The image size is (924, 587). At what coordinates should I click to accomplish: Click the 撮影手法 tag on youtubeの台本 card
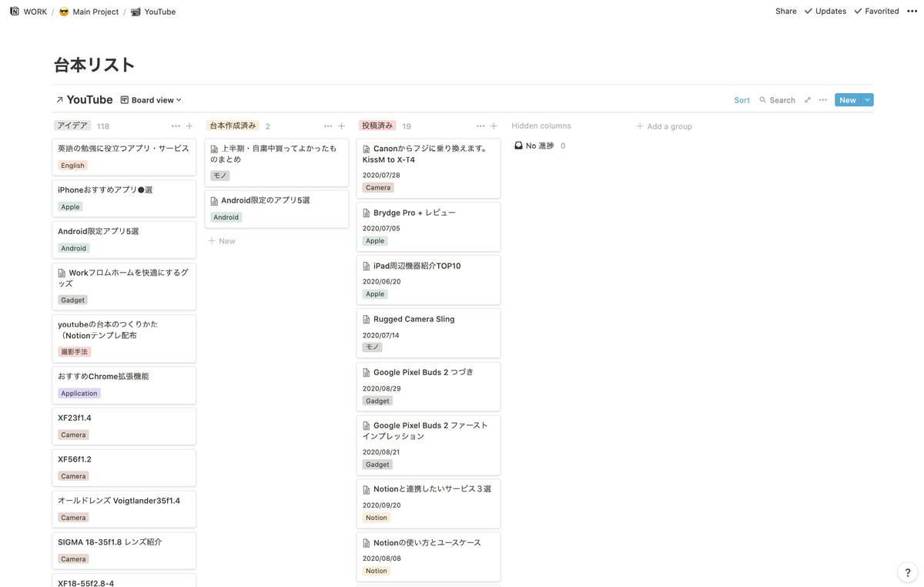(75, 352)
